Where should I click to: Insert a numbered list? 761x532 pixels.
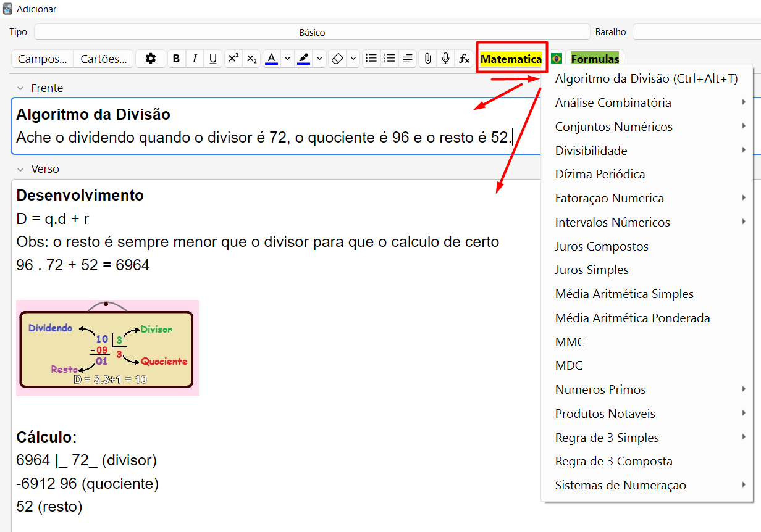[389, 59]
